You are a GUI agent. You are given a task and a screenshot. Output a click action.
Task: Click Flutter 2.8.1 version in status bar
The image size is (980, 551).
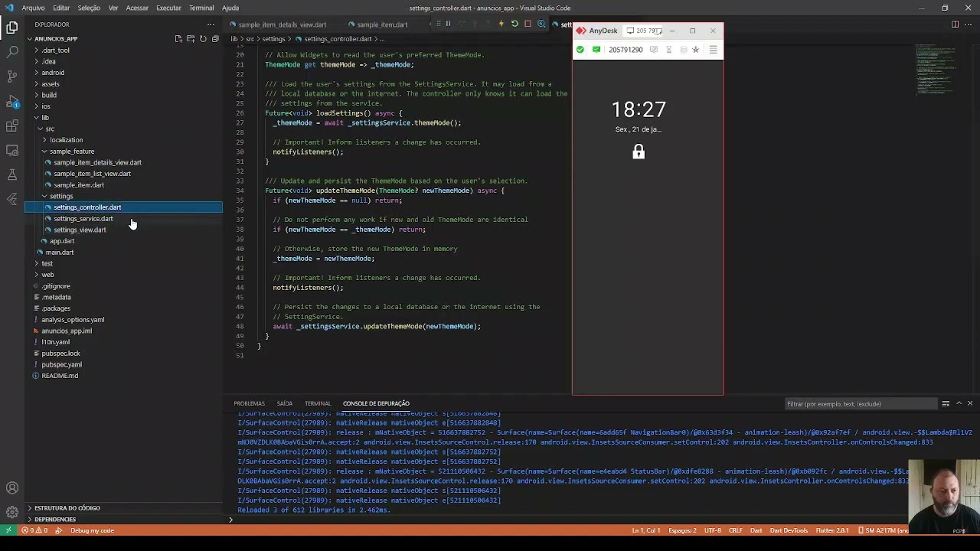pyautogui.click(x=832, y=530)
